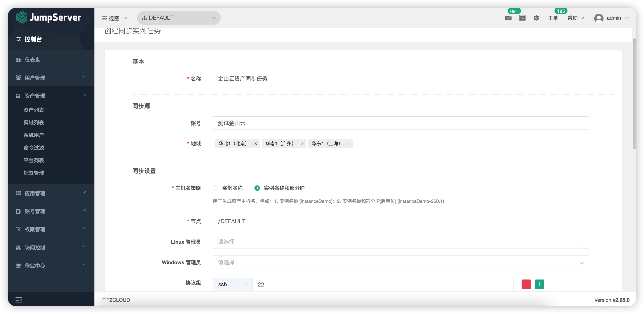Open the web terminal icon

click(522, 18)
